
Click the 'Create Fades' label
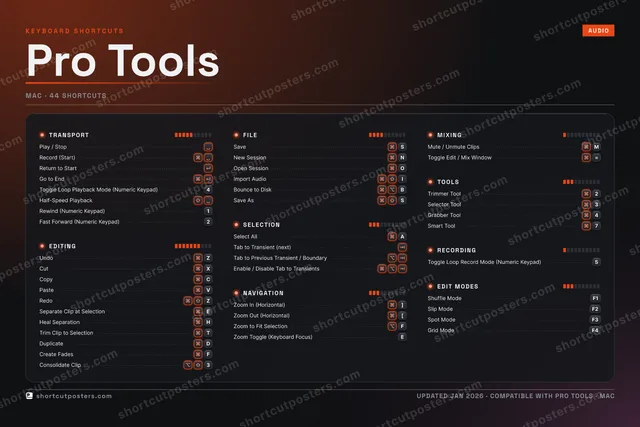(56, 354)
